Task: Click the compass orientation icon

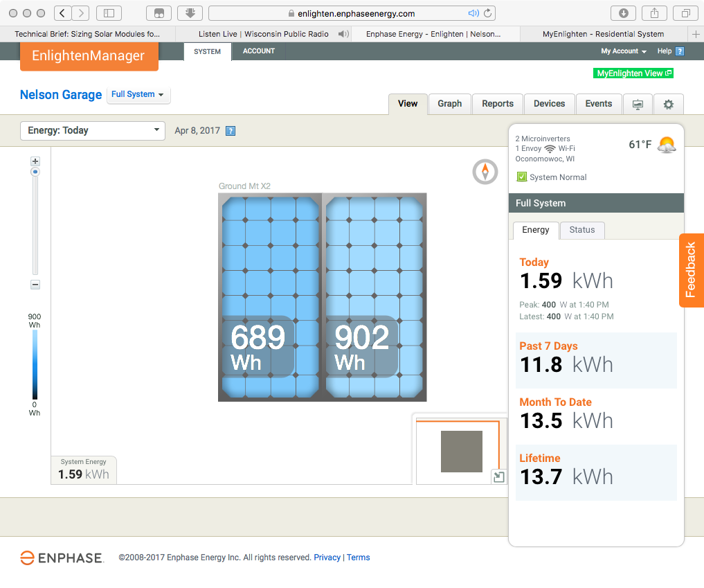Action: click(x=485, y=172)
